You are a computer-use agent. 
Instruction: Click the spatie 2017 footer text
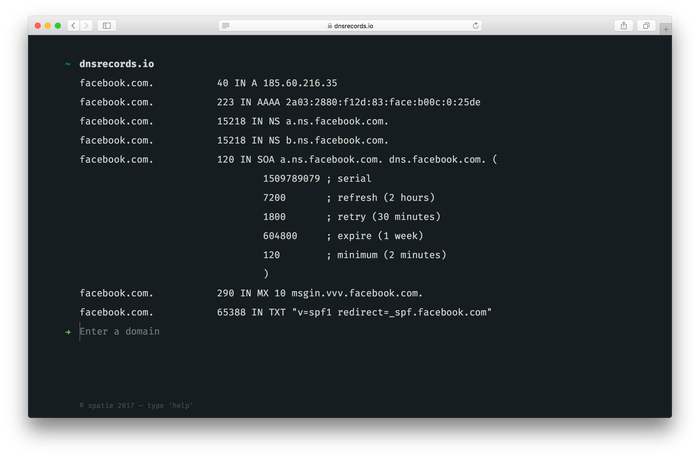136,406
